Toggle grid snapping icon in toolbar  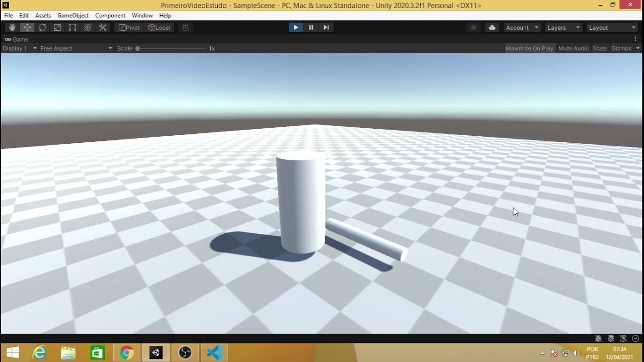(x=186, y=28)
